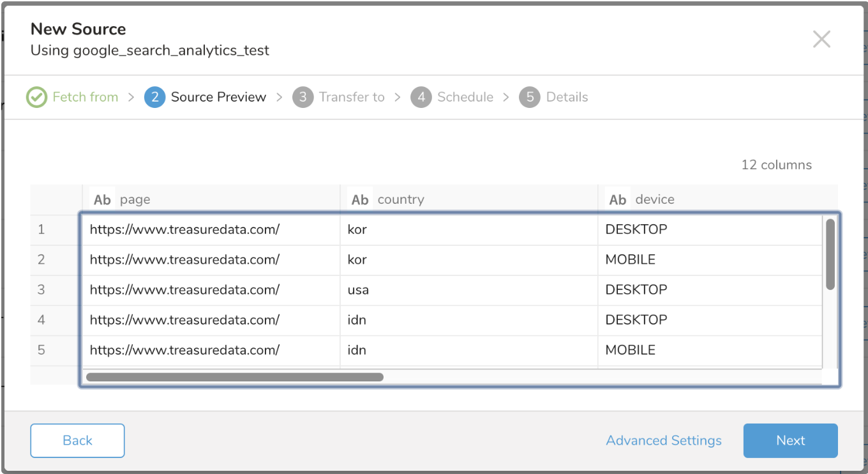Open Advanced Settings link
868x474 pixels.
(664, 441)
